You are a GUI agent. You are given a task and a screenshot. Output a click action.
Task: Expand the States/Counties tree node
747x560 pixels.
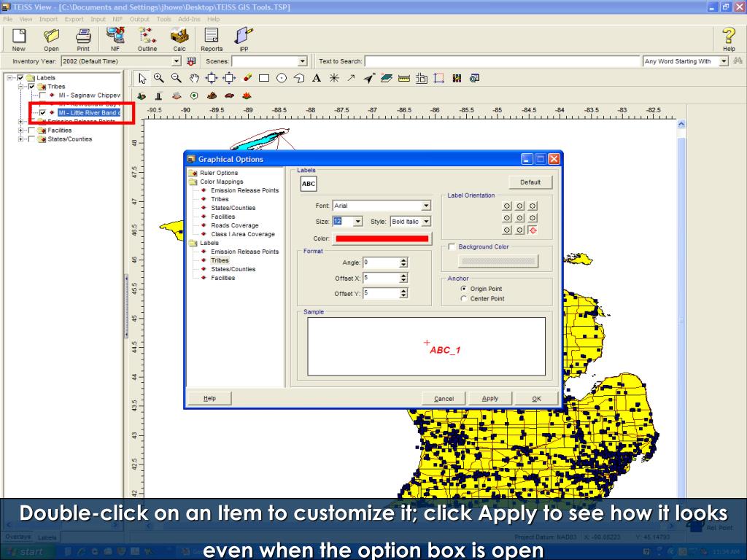(20, 139)
